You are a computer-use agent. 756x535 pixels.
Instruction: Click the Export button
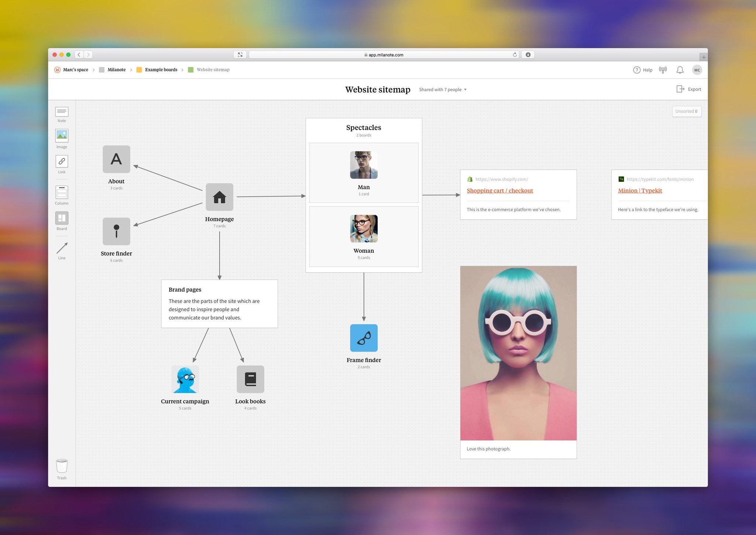tap(688, 89)
